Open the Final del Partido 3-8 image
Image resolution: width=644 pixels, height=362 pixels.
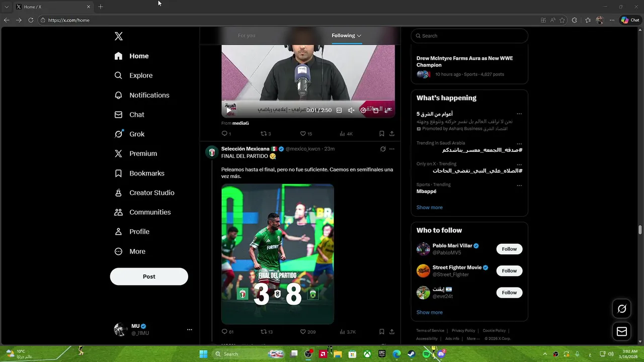278,254
